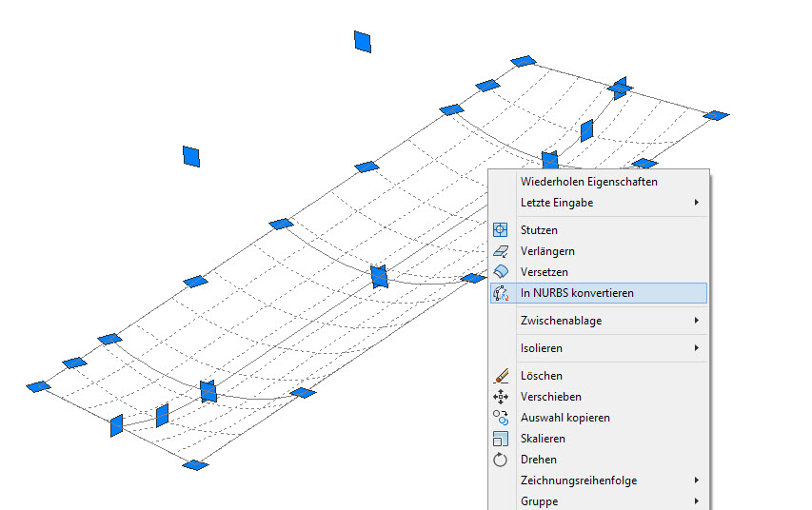Viewport: 812px width, 510px height.
Task: Click the bottommost corner grip of surface
Action: click(x=196, y=465)
